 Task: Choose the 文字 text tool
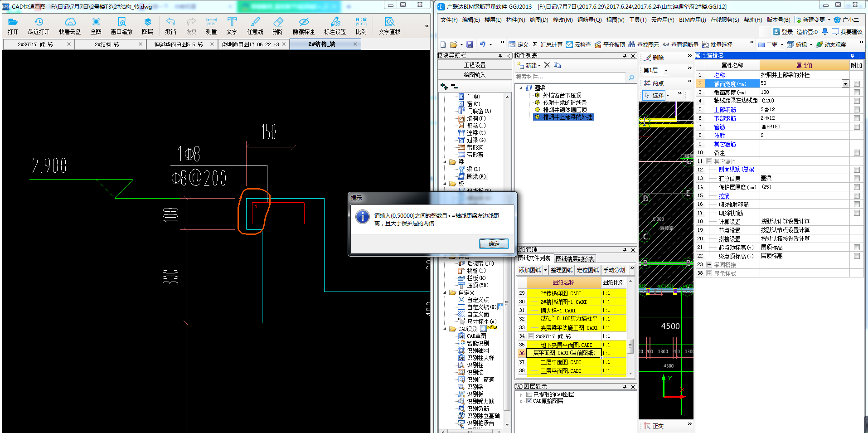(x=232, y=26)
